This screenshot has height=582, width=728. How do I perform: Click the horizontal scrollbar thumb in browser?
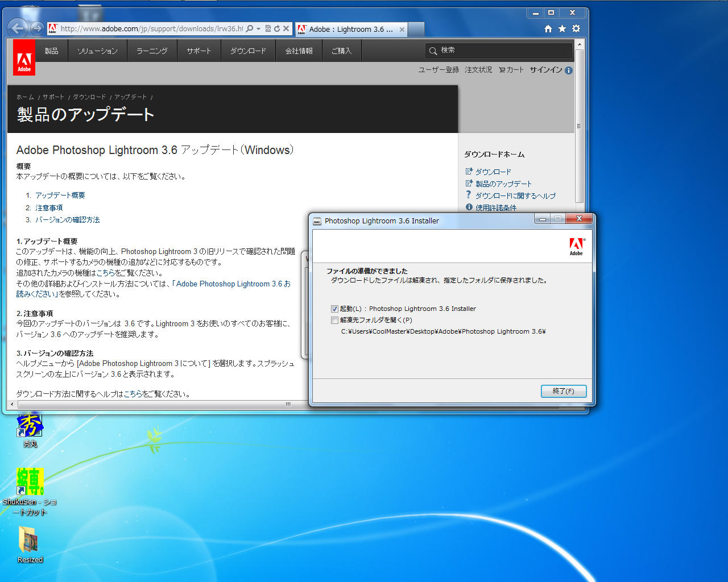(x=288, y=404)
